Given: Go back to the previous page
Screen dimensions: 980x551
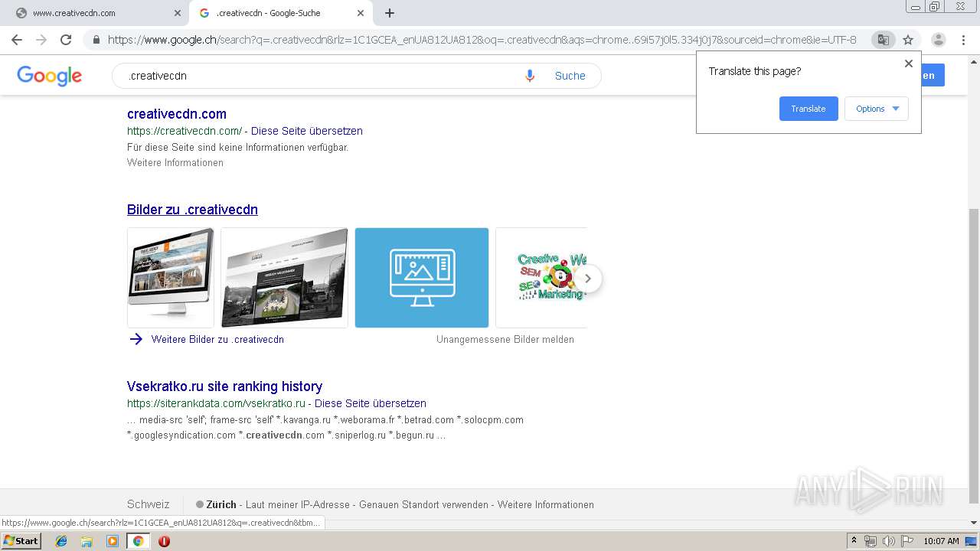Looking at the screenshot, I should 17,40.
